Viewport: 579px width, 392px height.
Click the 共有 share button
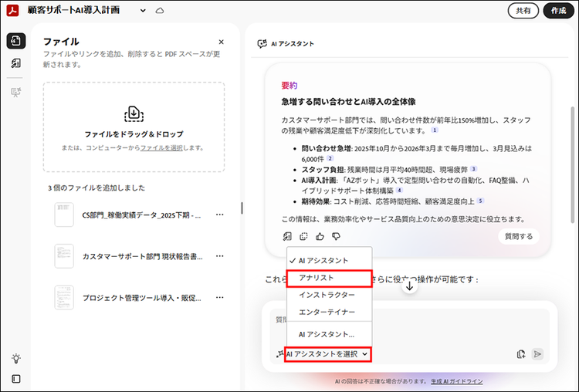coord(523,11)
